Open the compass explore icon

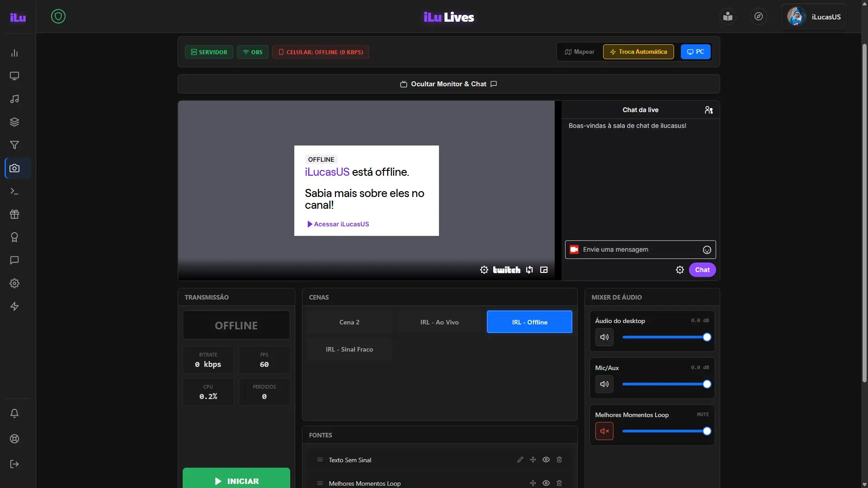point(759,17)
